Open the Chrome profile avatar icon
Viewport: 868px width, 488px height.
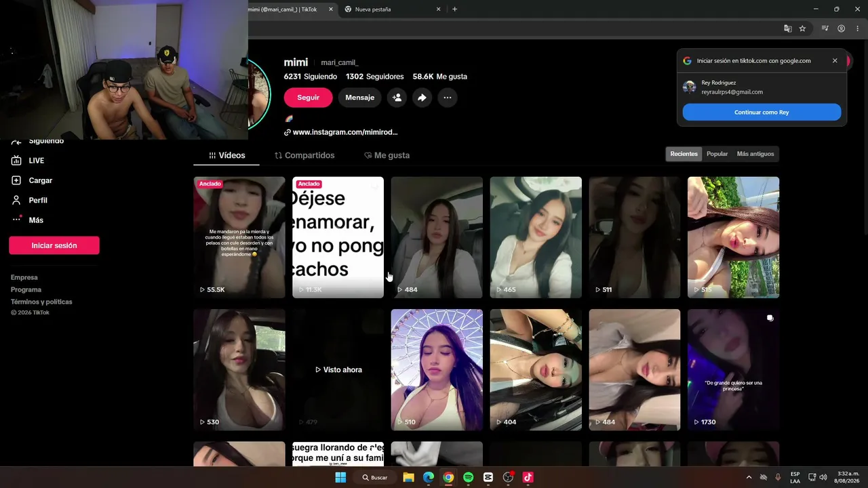(841, 28)
